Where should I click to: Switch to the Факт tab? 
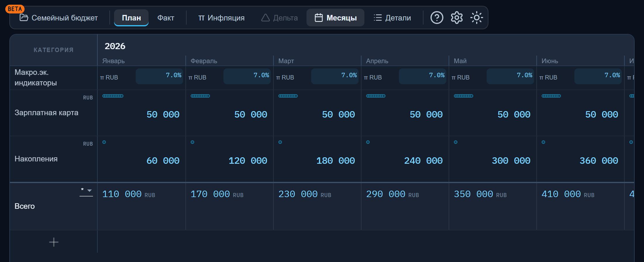click(x=166, y=18)
